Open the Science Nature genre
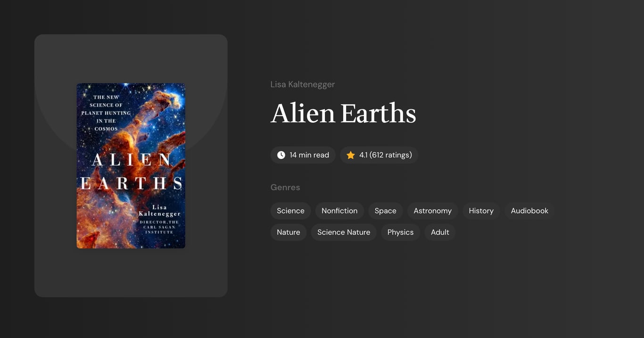The image size is (644, 338). 343,232
